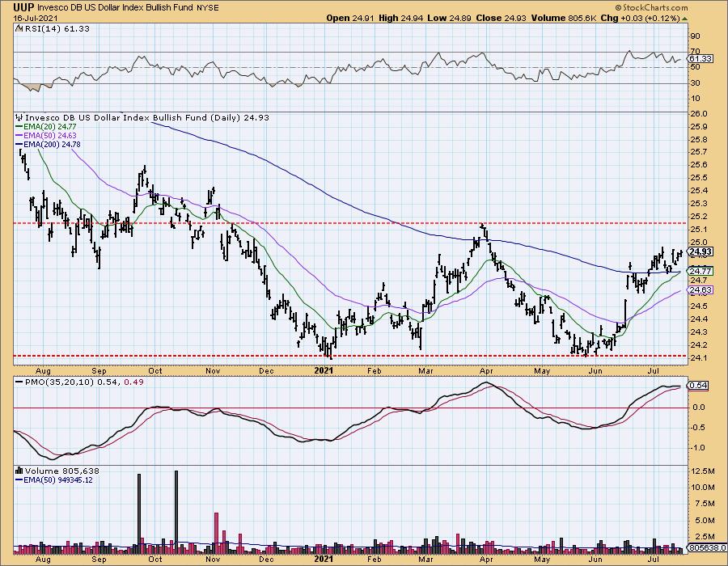Select the EMA(200) 24.78 legend entry
728x566 pixels.
coord(48,144)
